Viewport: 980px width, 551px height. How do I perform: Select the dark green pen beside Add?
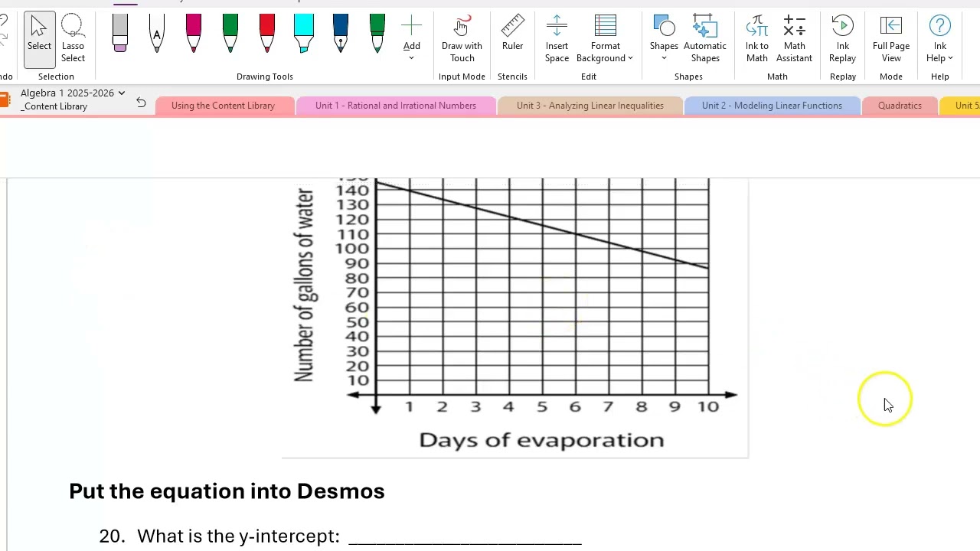(377, 34)
